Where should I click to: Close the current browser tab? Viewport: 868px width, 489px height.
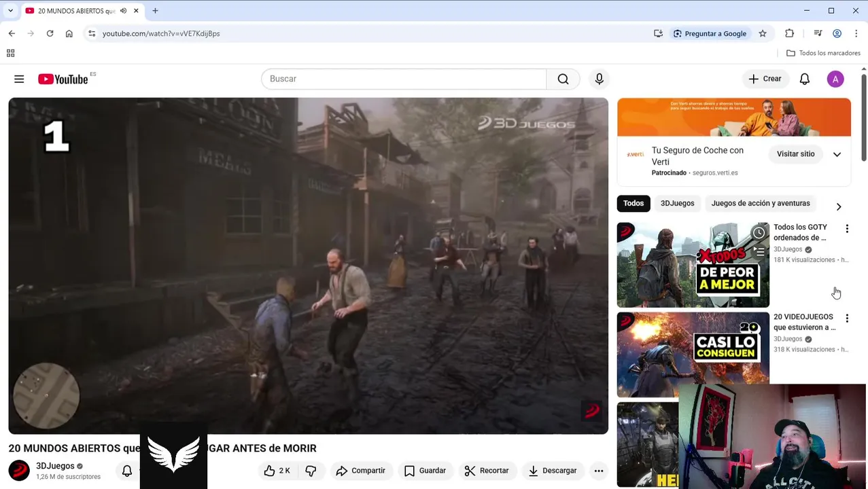point(136,11)
